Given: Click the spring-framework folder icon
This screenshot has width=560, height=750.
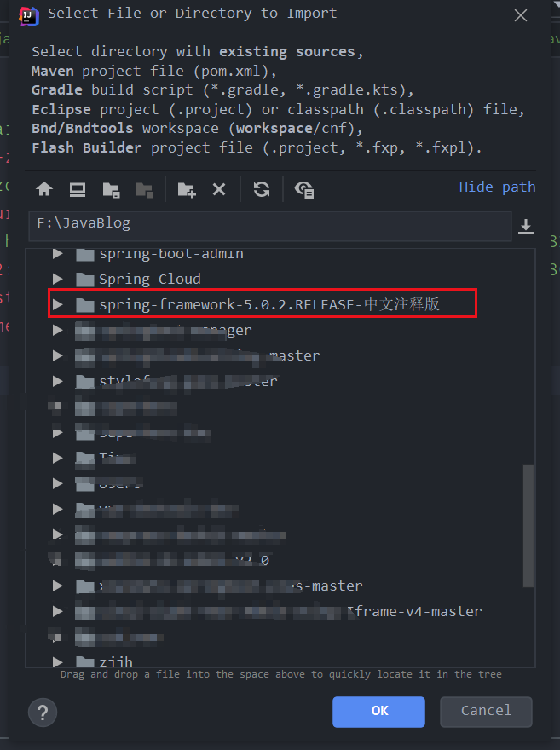Looking at the screenshot, I should tap(85, 305).
